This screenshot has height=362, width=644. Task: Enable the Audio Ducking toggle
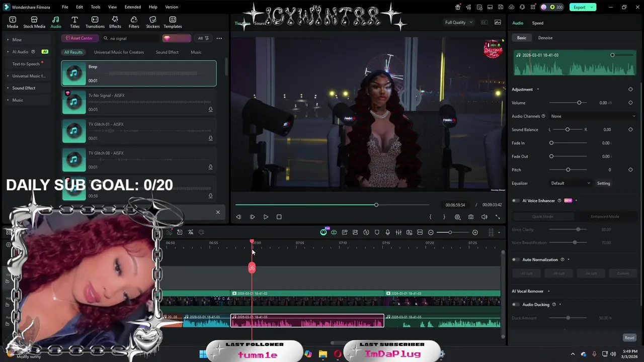[x=515, y=304]
